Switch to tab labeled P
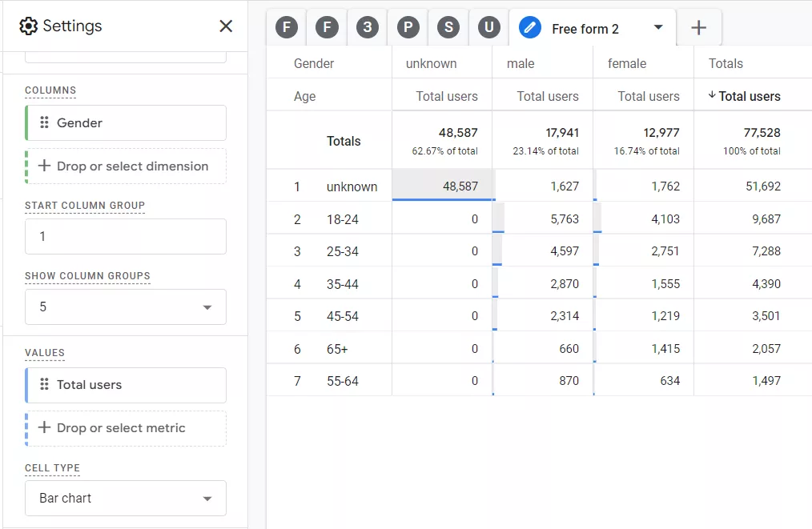This screenshot has width=812, height=529. (x=408, y=27)
